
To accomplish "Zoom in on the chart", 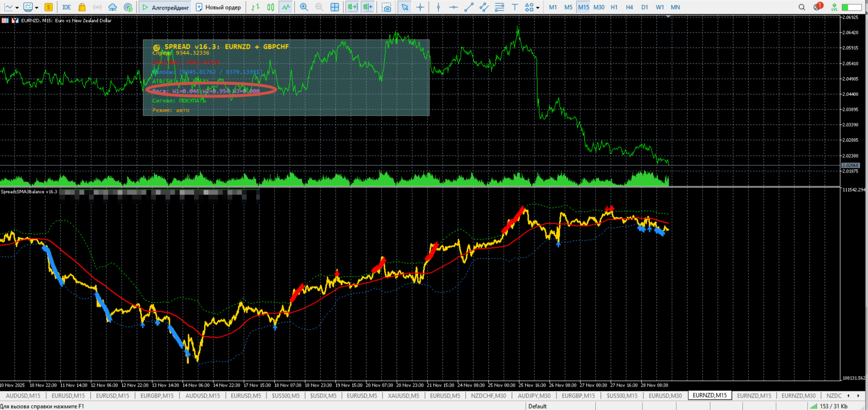I will [304, 7].
